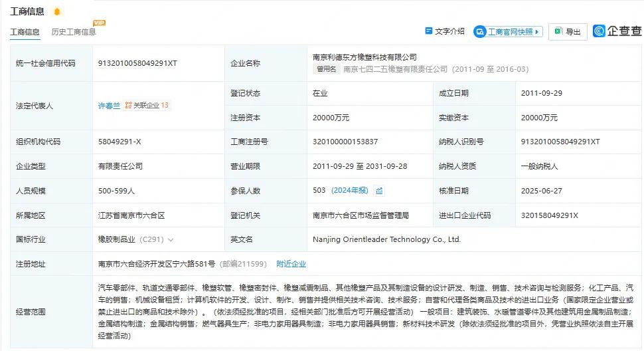Click 注册资本 value 20000万元

(x=331, y=118)
